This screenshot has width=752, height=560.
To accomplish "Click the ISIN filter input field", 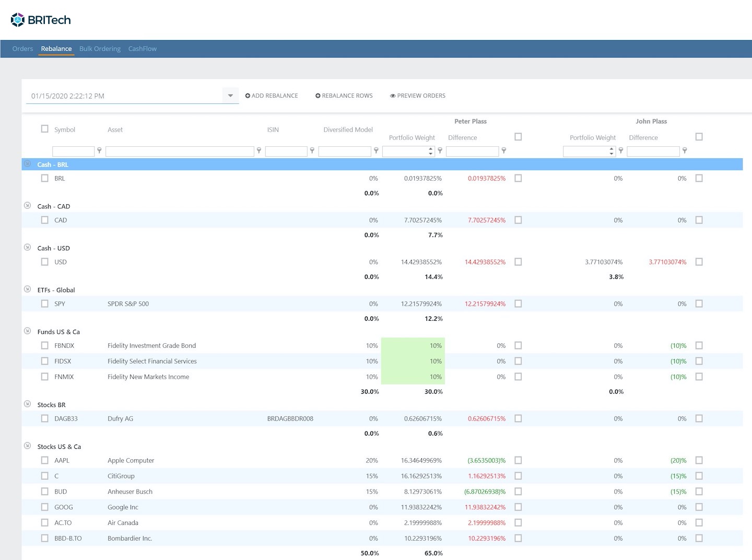I will point(286,151).
